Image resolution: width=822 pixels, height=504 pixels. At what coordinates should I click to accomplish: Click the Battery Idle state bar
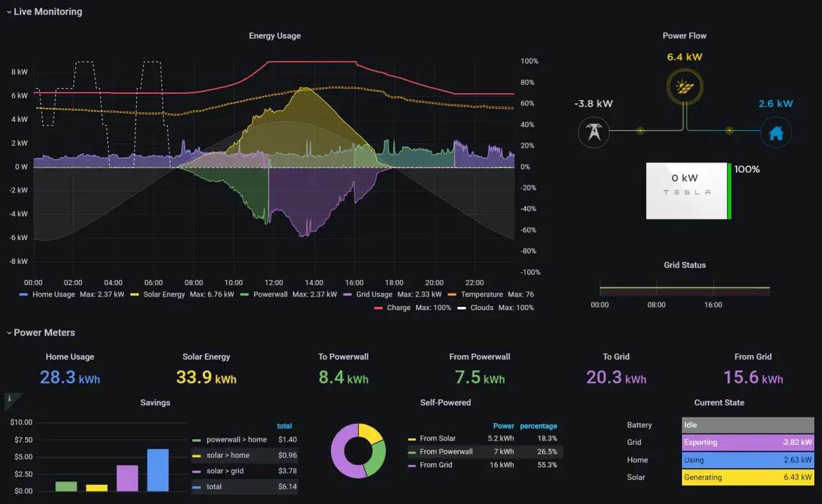748,425
